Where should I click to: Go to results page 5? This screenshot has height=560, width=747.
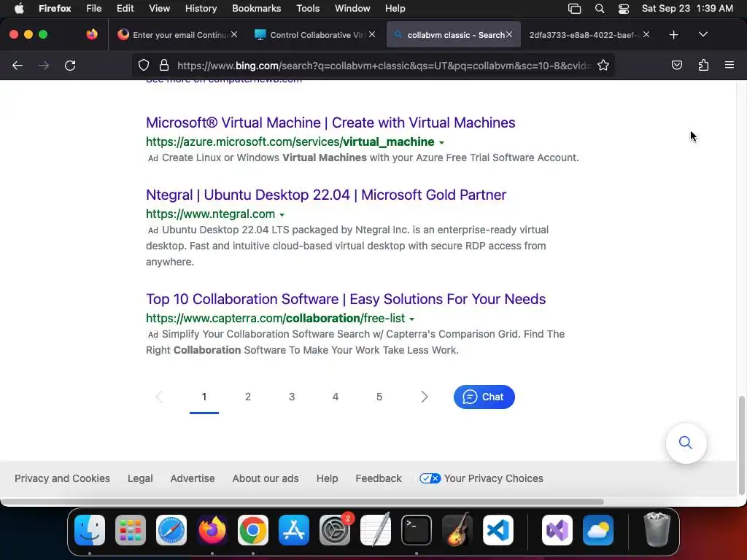pyautogui.click(x=379, y=397)
